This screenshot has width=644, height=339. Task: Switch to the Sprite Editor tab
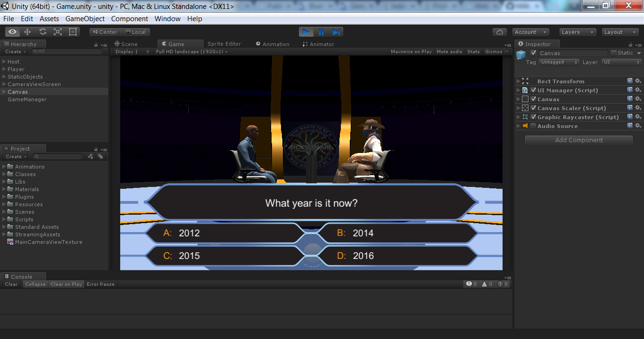click(x=224, y=44)
